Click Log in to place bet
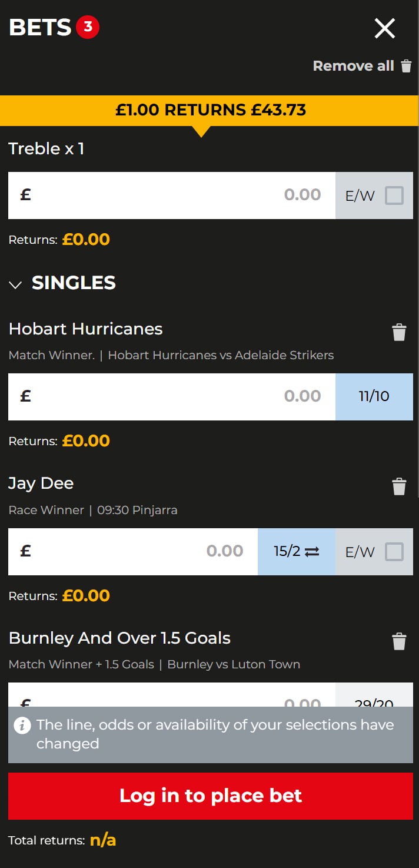 pos(211,796)
